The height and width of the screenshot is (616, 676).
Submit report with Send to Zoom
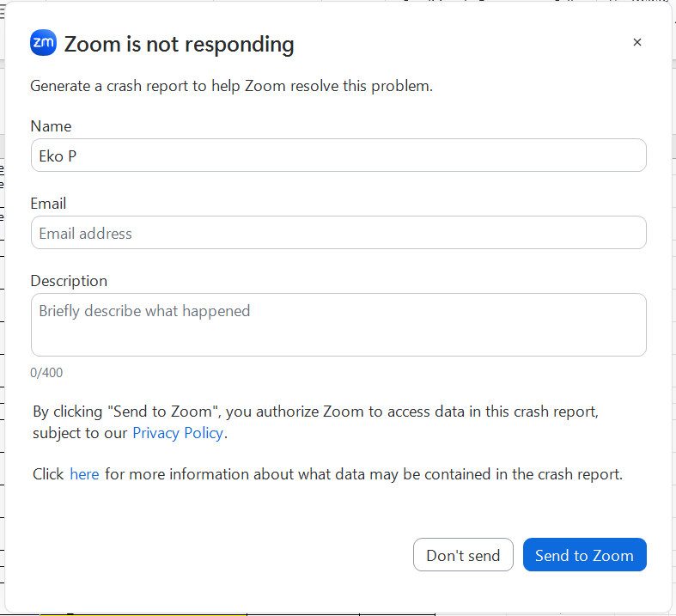[x=584, y=555]
